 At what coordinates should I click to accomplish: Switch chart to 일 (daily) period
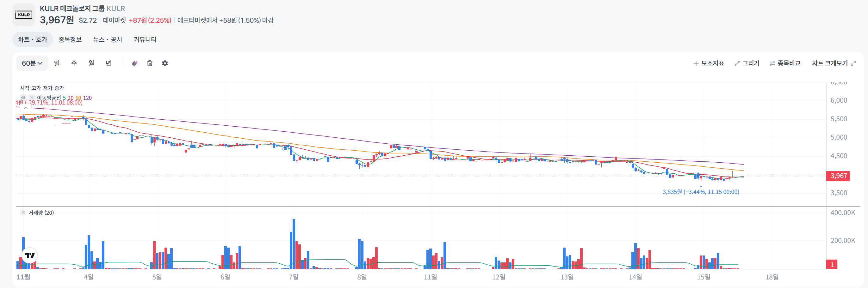point(57,63)
